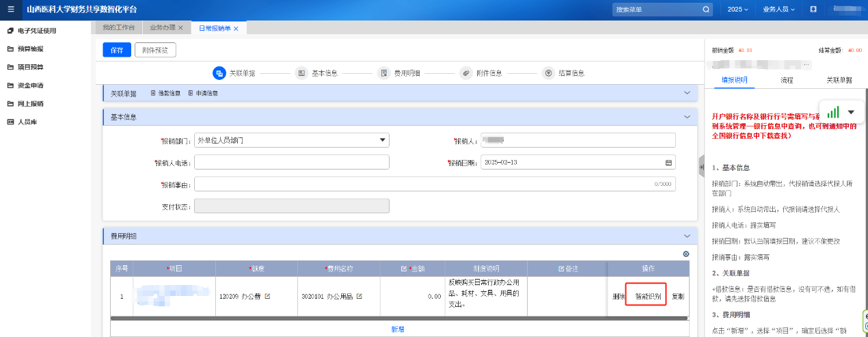Open the 2025 year dropdown
868x337 pixels.
click(737, 10)
